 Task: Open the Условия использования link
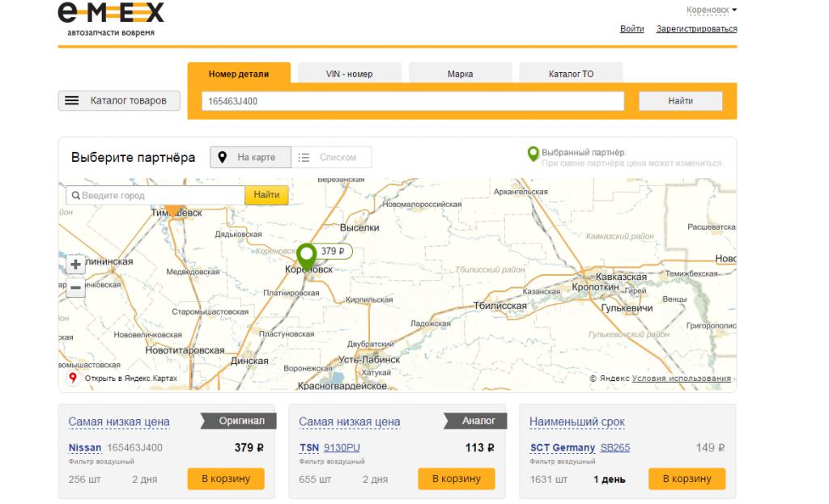coord(682,379)
